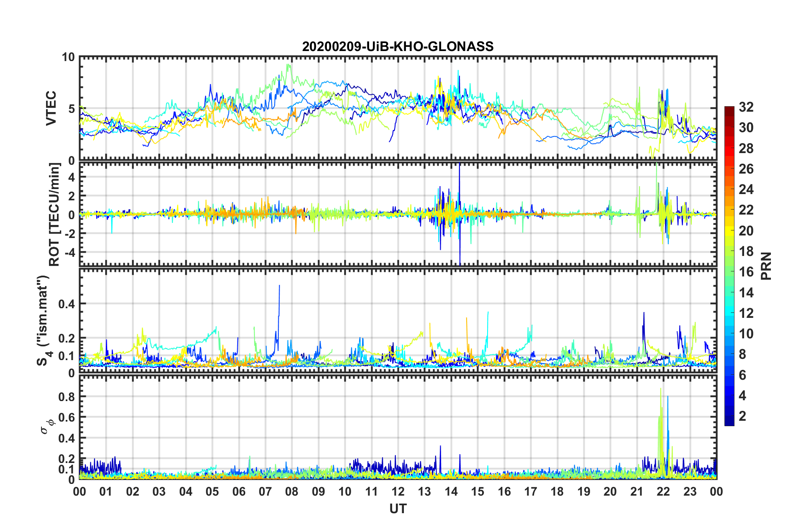Click x-axis tick label 22
This screenshot has width=796, height=532.
click(663, 491)
